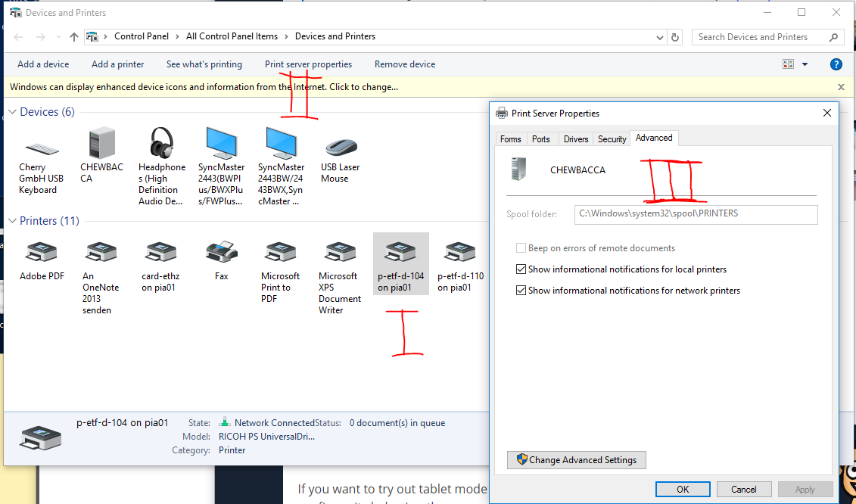Close the Print Server Properties dialog
This screenshot has height=504, width=856.
(x=827, y=113)
